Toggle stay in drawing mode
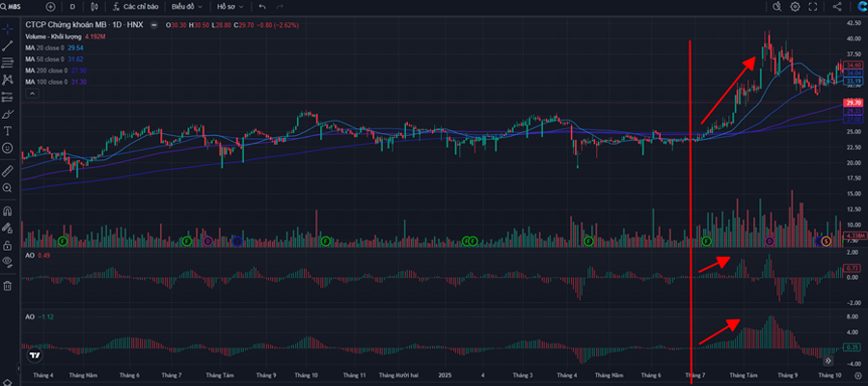The height and width of the screenshot is (386, 868). click(x=7, y=228)
